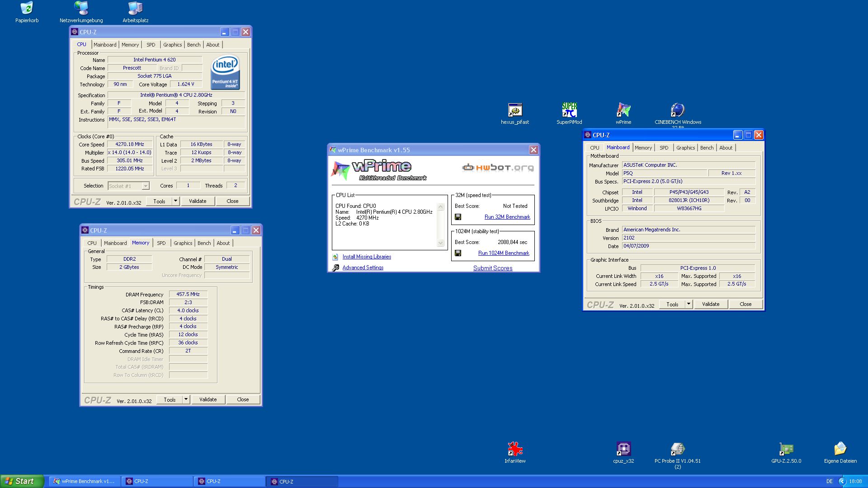Open the Arbeitsplatz desktop icon
This screenshot has width=868, height=488.
(x=135, y=8)
